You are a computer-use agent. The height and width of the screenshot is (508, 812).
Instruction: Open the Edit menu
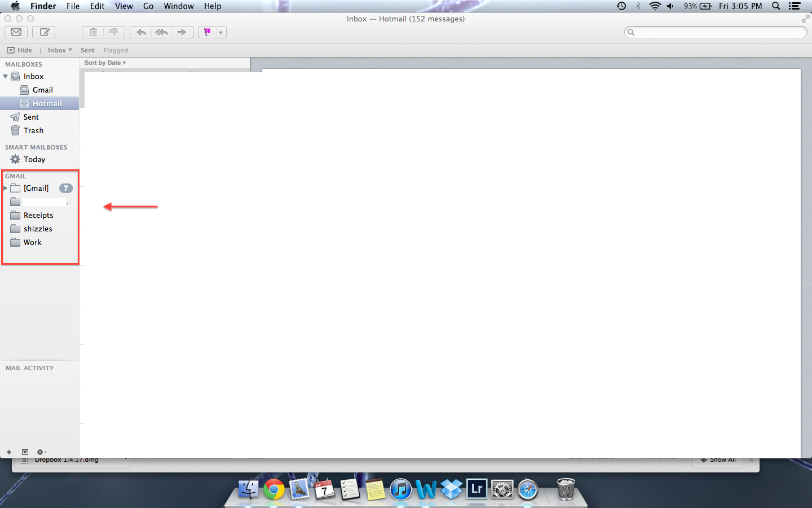(98, 6)
